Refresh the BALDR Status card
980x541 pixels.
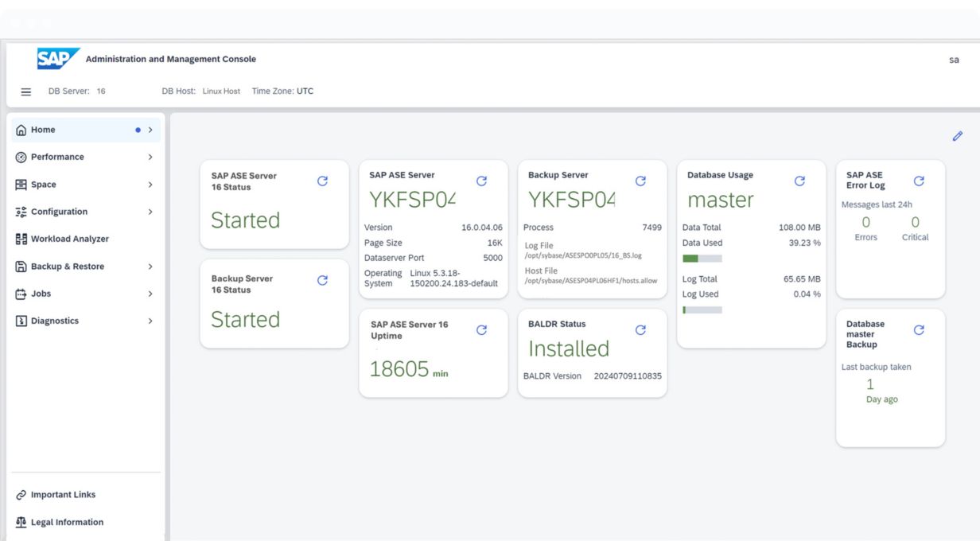click(x=640, y=329)
